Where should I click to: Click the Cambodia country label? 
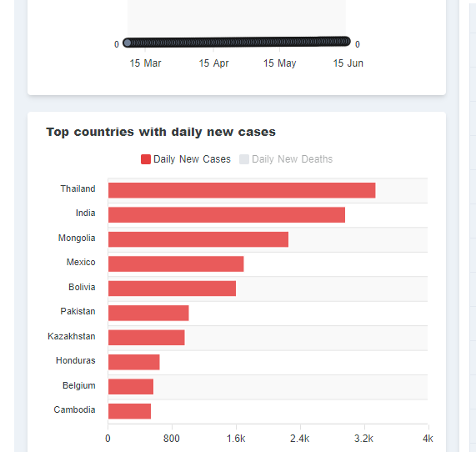tap(74, 409)
